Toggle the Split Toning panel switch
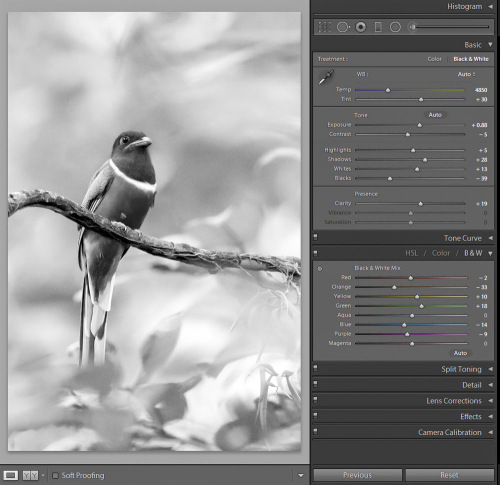Screen dimensions: 500x485 (x=315, y=369)
